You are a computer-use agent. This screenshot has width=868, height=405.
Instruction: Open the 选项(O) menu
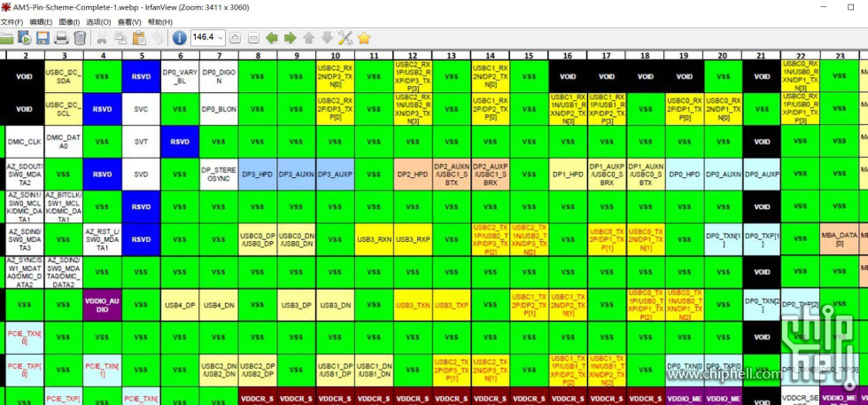pos(98,22)
